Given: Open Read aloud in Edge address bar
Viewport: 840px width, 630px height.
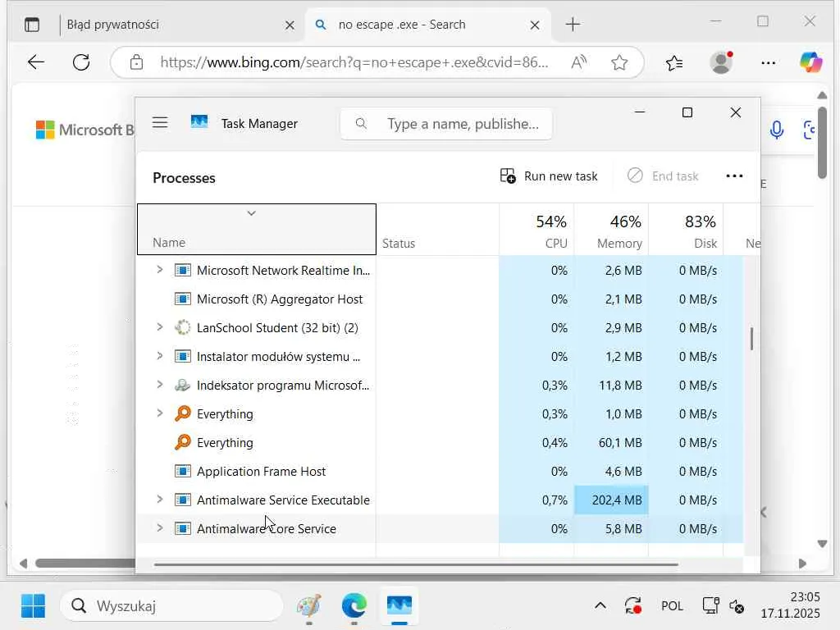Looking at the screenshot, I should coord(578,62).
